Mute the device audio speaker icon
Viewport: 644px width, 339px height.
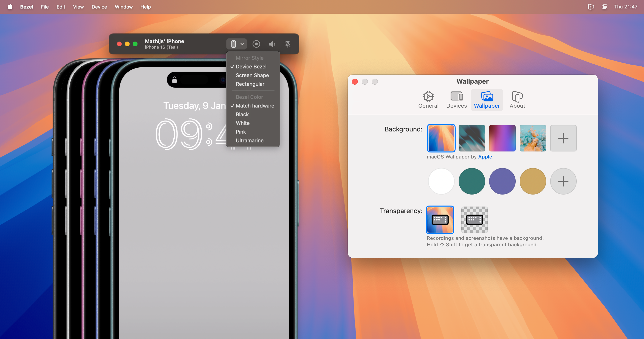(272, 44)
